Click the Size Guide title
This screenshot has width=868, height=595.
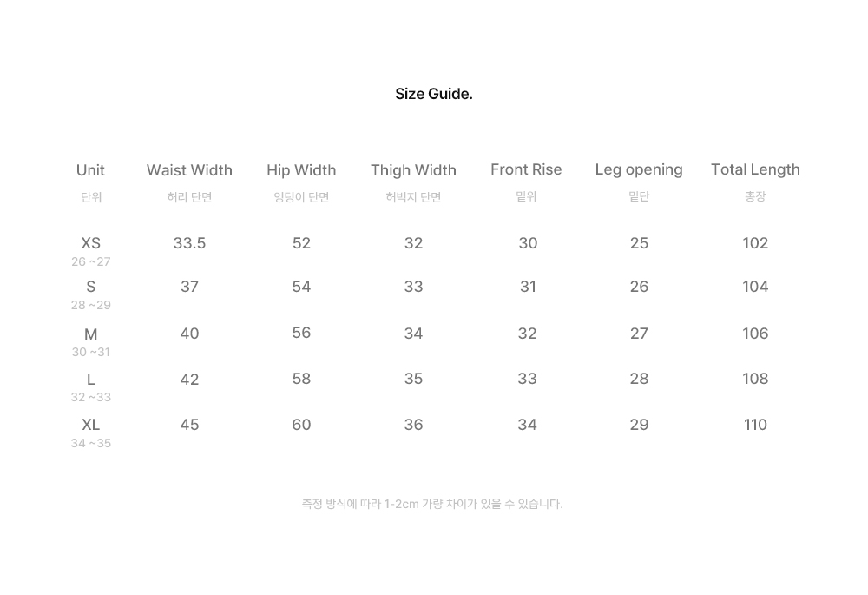[433, 94]
